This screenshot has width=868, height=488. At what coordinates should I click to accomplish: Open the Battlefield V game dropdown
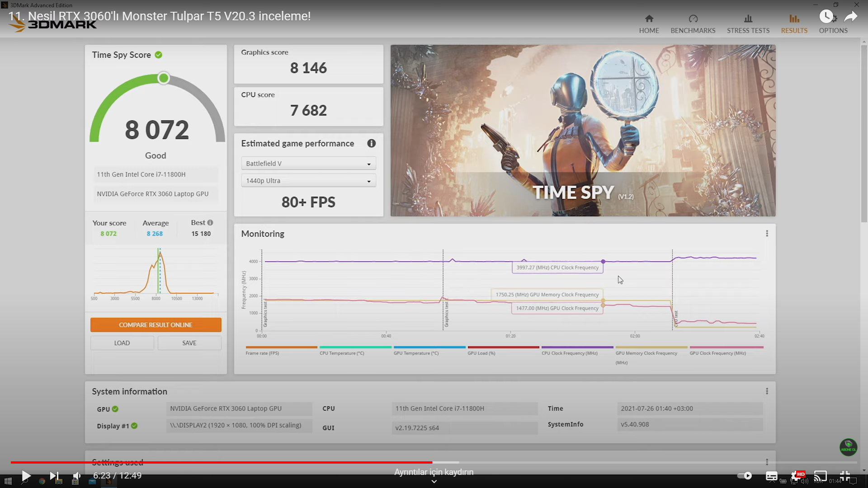coord(308,164)
